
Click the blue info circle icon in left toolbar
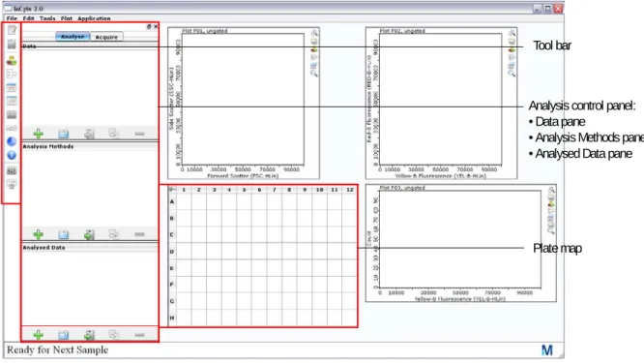pos(12,155)
